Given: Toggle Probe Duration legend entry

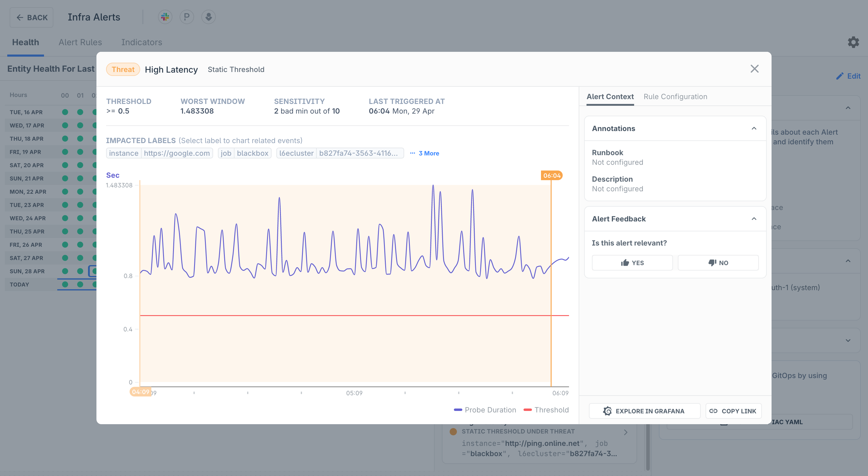Looking at the screenshot, I should [485, 410].
